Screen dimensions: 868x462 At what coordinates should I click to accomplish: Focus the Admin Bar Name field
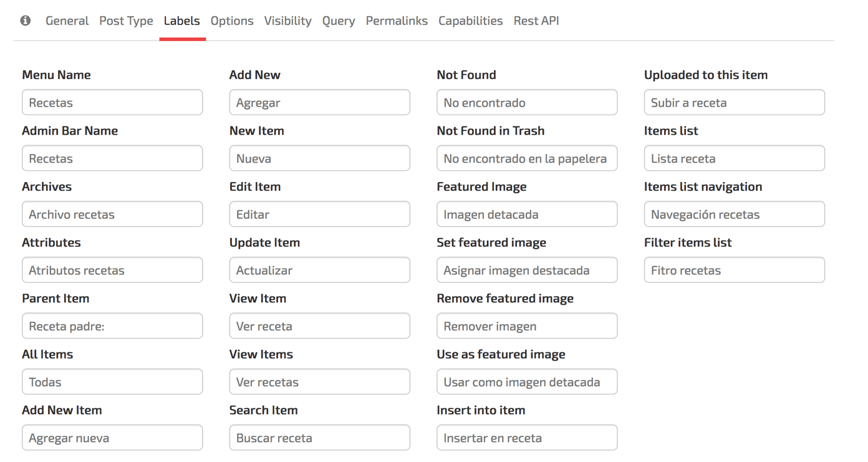coord(112,158)
